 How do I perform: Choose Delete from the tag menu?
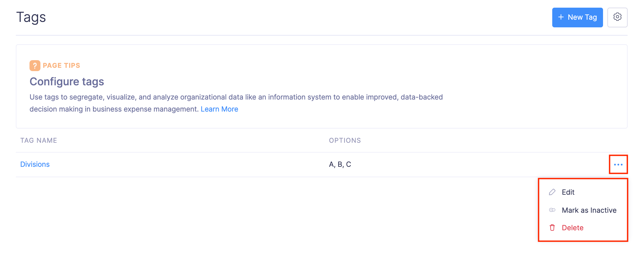(x=572, y=228)
